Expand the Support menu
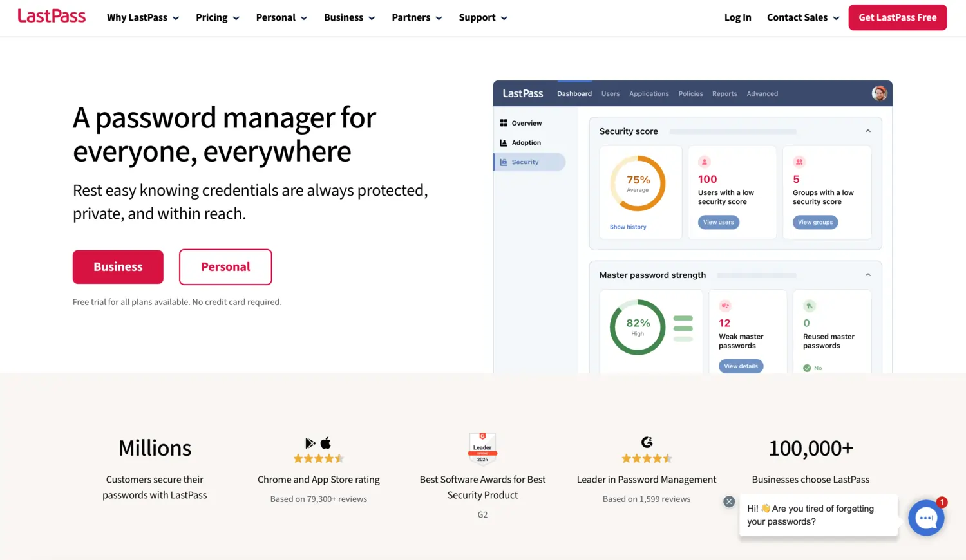The width and height of the screenshot is (966, 560). (x=483, y=17)
